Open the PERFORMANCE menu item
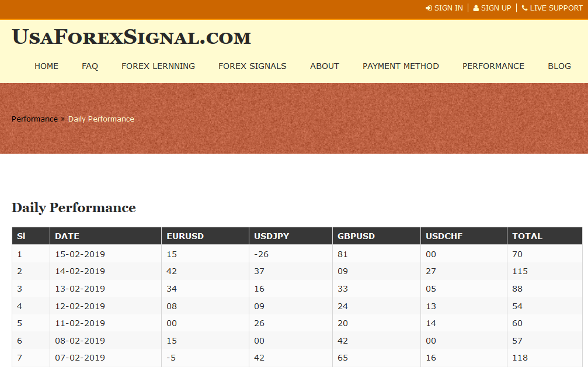The width and height of the screenshot is (588, 367). 493,67
